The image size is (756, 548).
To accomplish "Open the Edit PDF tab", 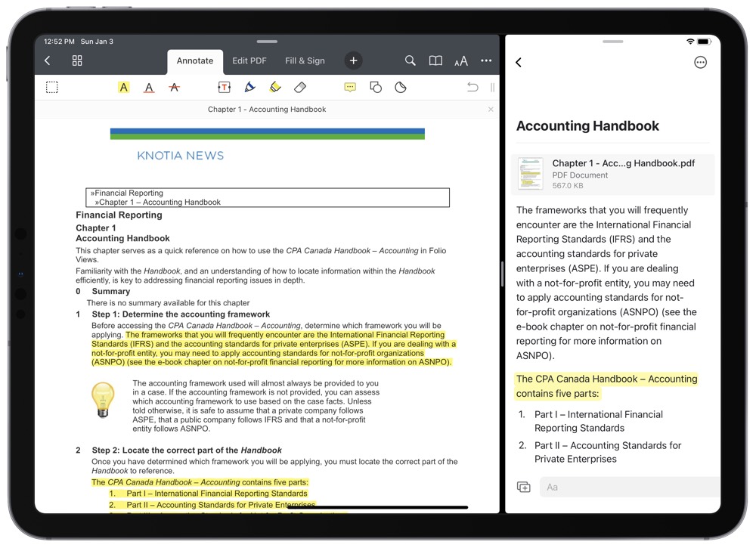I will 249,60.
